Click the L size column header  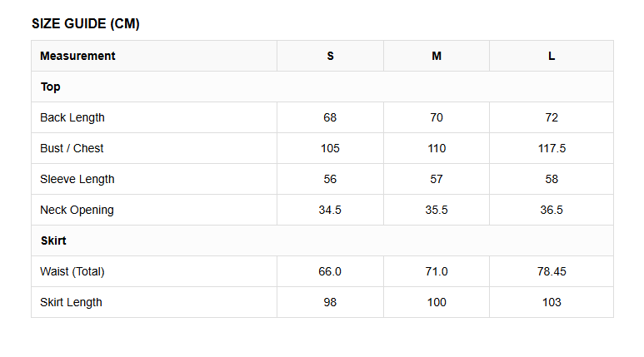(x=552, y=56)
